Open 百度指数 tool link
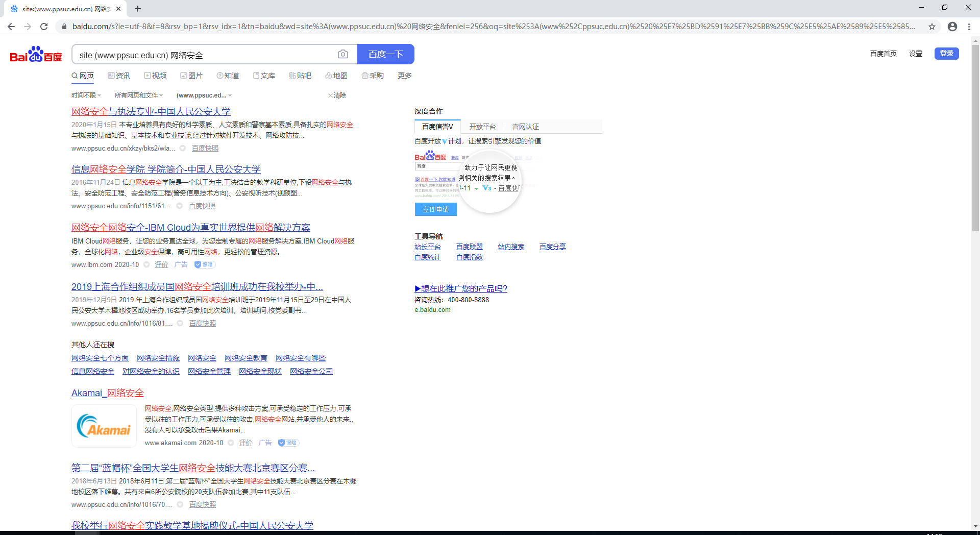 tap(470, 257)
